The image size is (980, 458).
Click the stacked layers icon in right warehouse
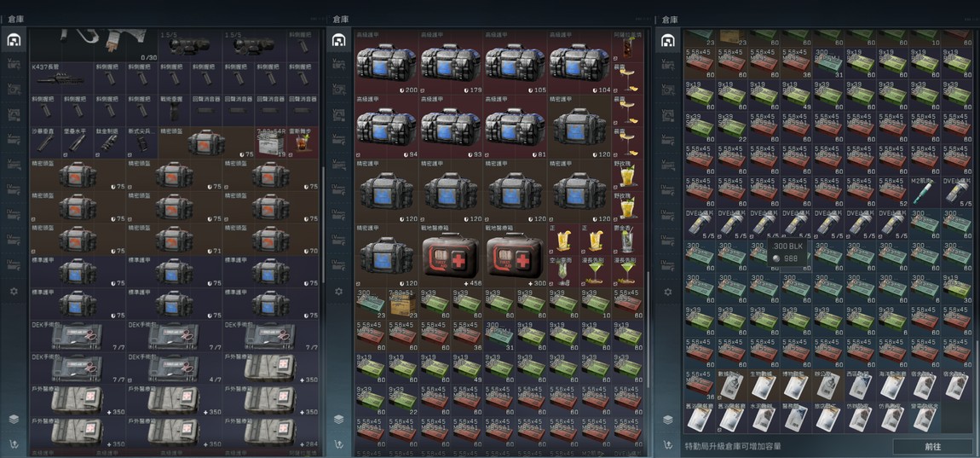tap(668, 420)
